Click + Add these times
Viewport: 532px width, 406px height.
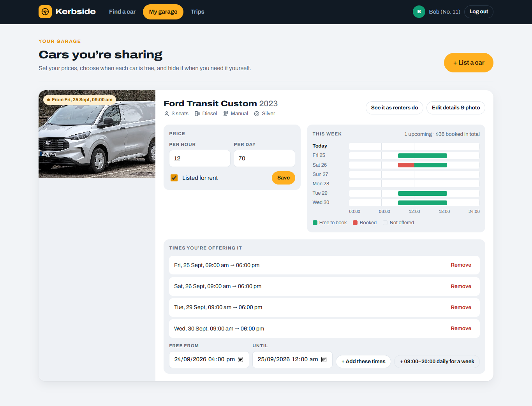pos(363,362)
